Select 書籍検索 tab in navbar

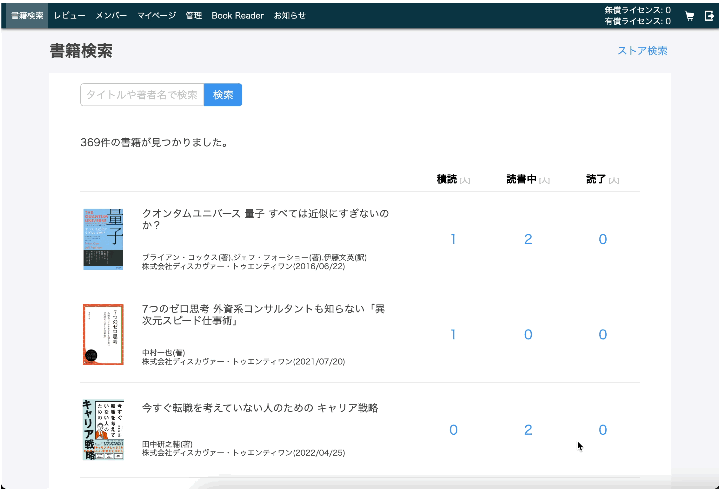pos(27,16)
